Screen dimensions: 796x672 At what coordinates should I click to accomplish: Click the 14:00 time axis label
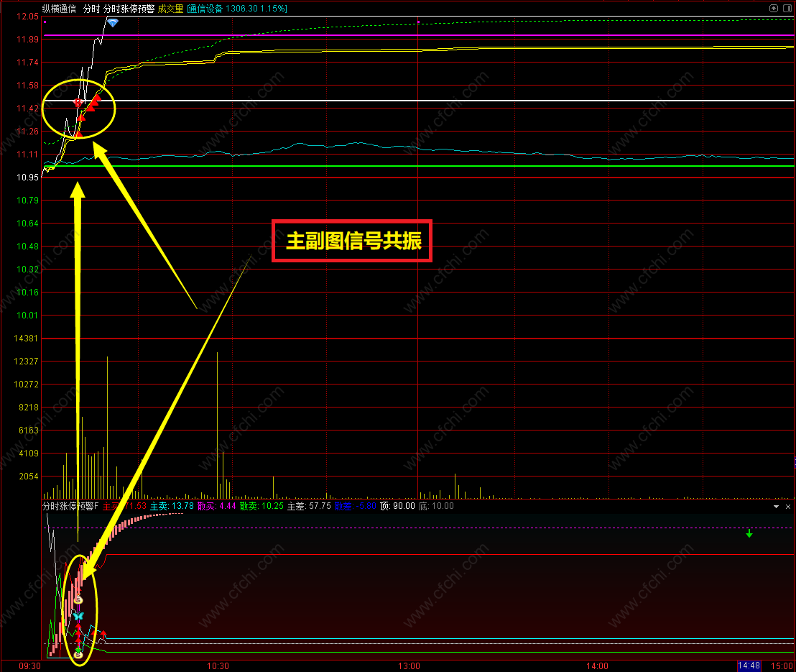coord(597,666)
